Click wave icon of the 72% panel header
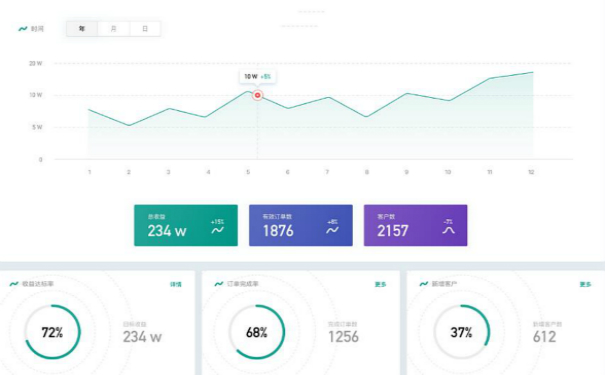Viewport: 605px width, 375px height. coord(14,284)
